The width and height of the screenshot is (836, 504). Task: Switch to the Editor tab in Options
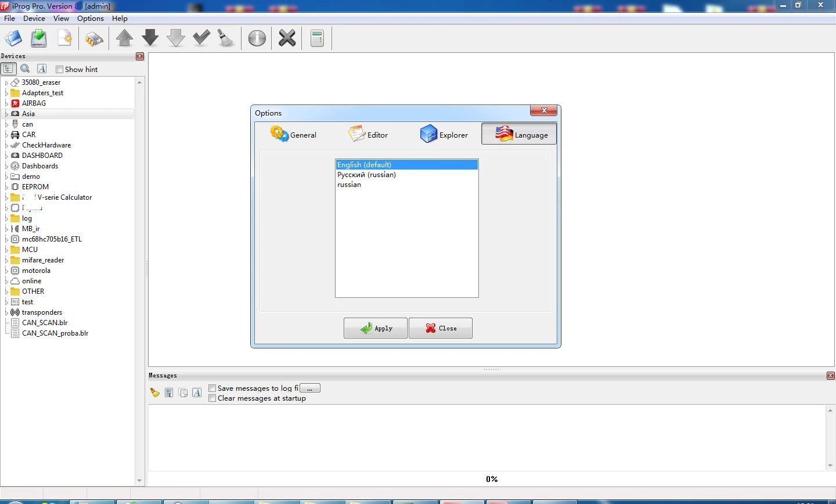pos(368,134)
